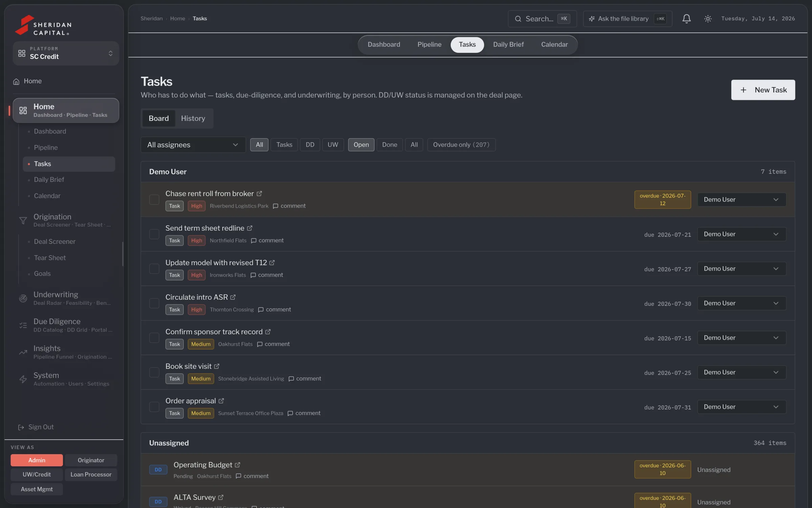The width and height of the screenshot is (812, 508).
Task: Check off Chase rent roll from broker task
Action: pos(154,200)
